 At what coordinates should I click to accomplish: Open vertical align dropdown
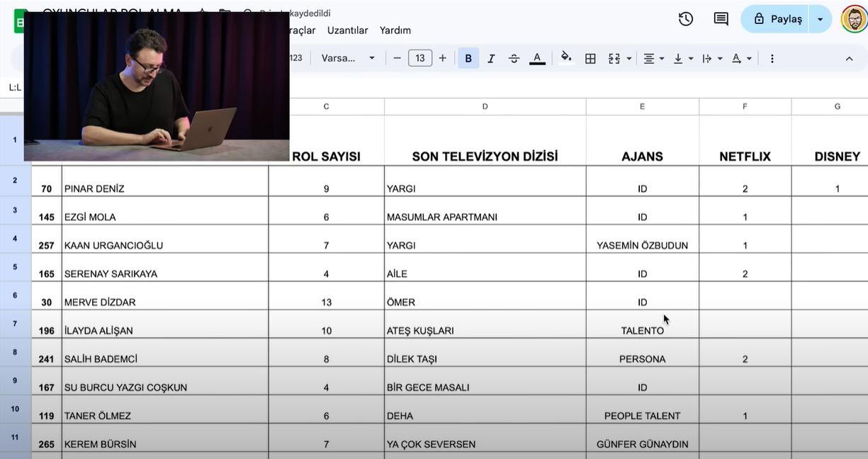pos(683,58)
